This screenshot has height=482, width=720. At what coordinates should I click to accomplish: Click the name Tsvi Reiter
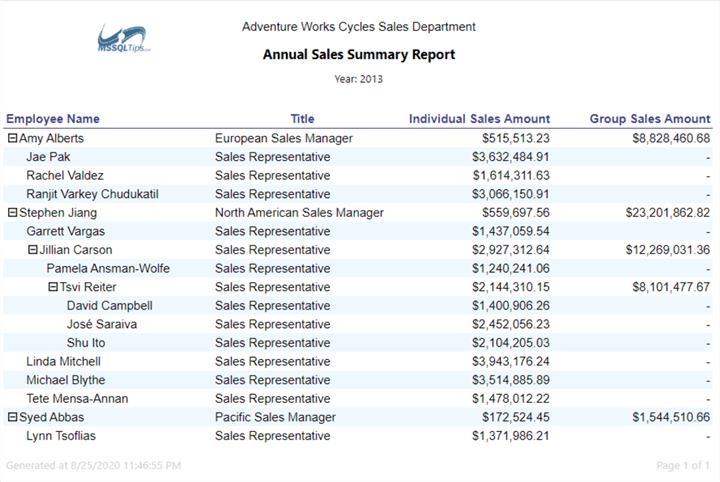[88, 287]
